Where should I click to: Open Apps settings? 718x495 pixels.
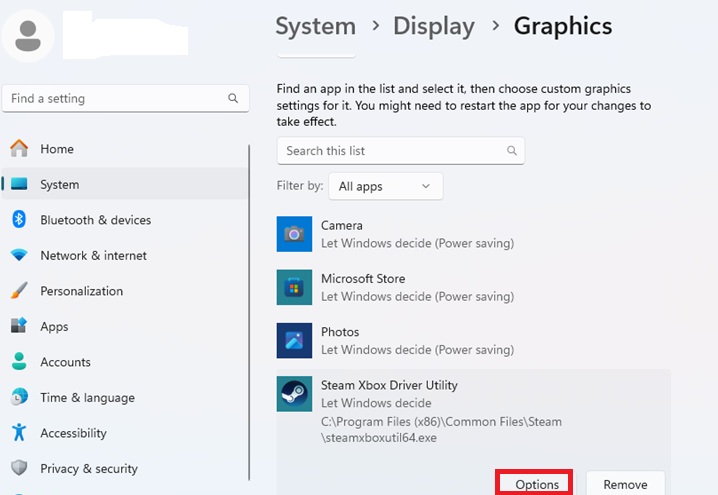point(125,326)
